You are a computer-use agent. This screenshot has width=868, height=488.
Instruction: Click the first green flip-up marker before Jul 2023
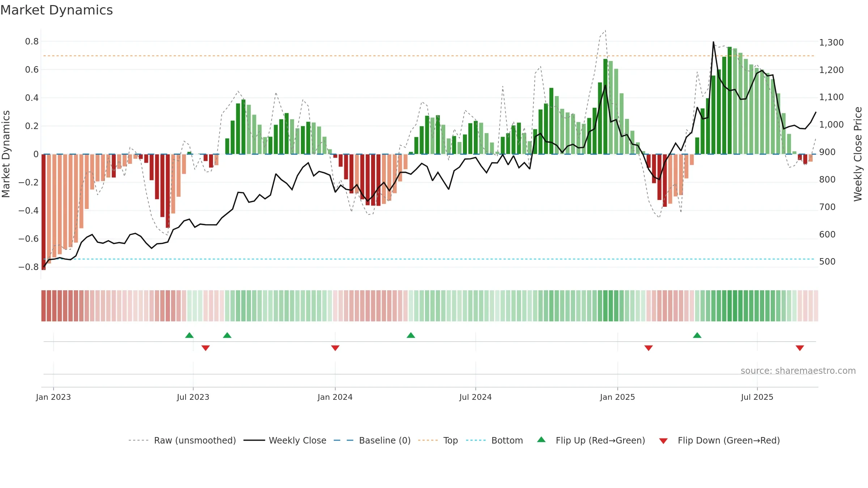[189, 335]
